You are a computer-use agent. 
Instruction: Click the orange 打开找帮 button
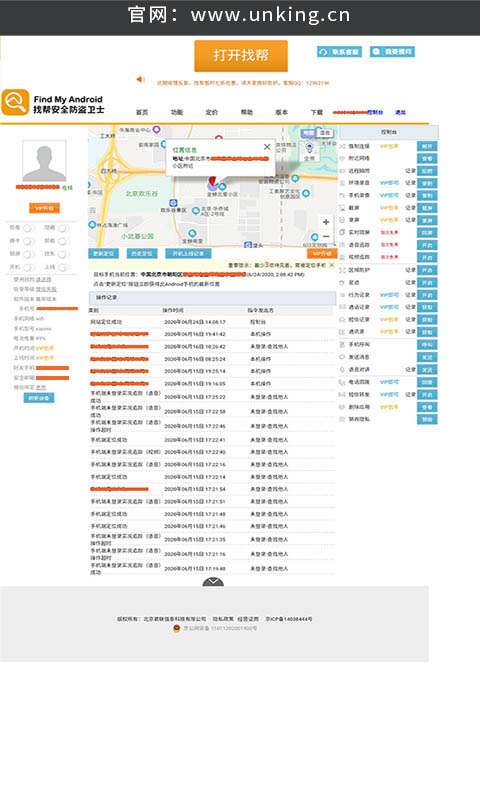(x=241, y=56)
